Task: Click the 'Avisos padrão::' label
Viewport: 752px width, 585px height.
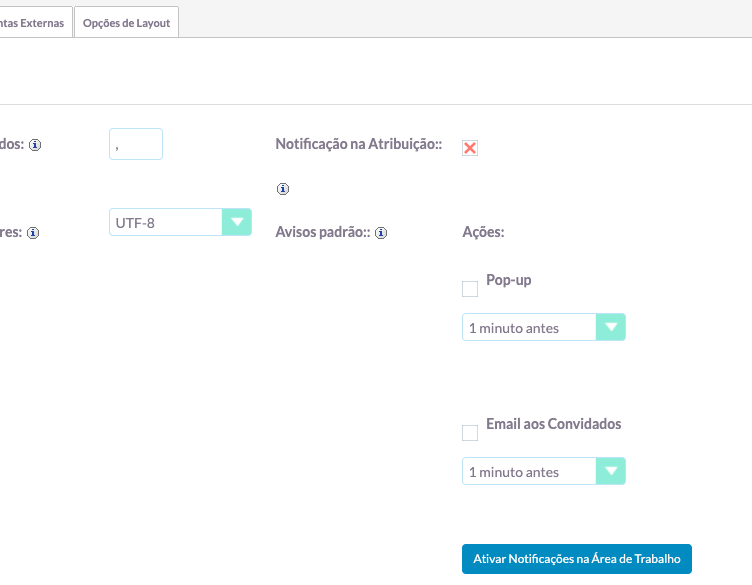Action: point(323,232)
